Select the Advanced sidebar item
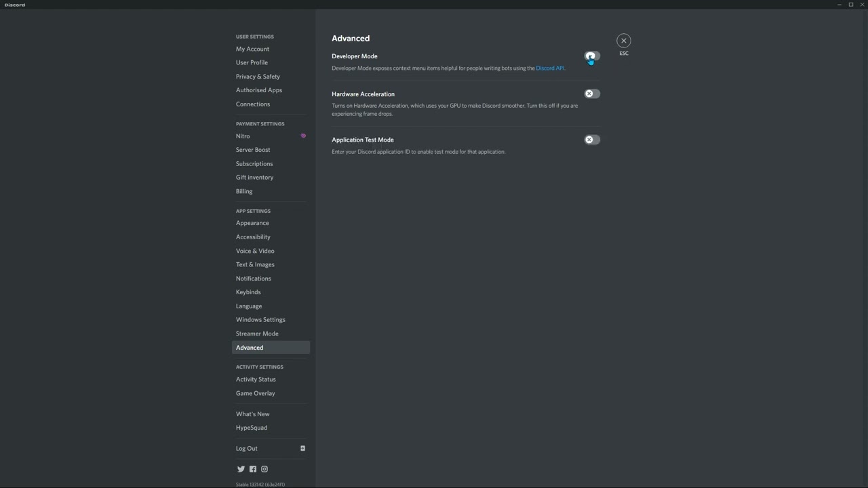 tap(271, 348)
